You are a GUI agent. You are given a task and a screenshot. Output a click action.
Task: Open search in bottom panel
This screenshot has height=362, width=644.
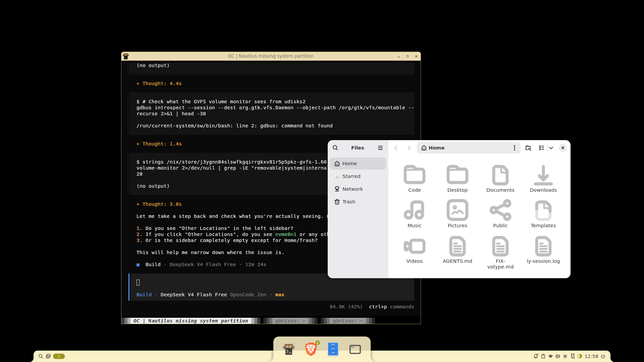click(41, 356)
